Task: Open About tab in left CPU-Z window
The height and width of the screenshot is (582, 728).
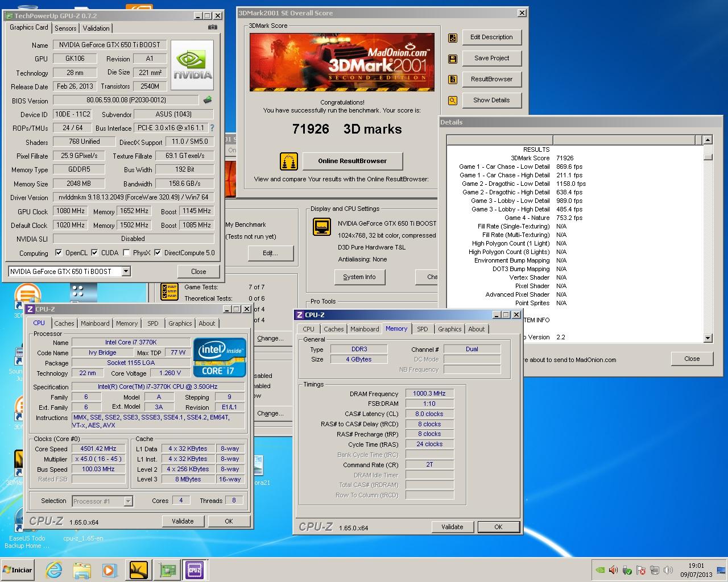Action: click(x=207, y=323)
